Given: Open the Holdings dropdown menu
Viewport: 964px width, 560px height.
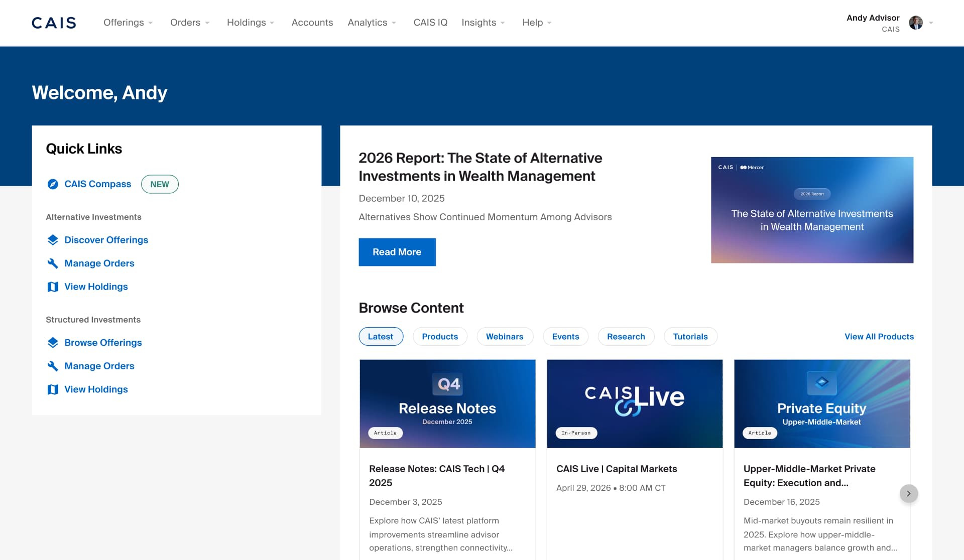Looking at the screenshot, I should (x=251, y=23).
